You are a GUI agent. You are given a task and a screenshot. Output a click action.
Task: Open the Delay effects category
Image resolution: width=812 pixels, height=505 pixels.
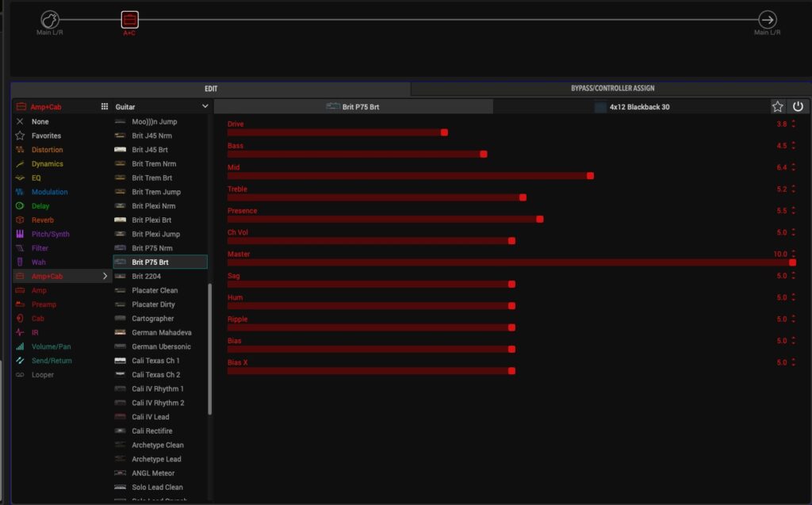(x=40, y=206)
